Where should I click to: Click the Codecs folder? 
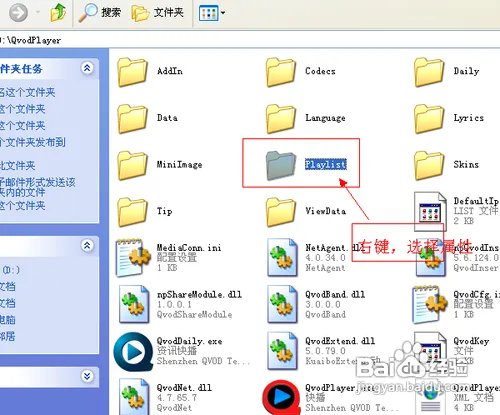coord(301,71)
